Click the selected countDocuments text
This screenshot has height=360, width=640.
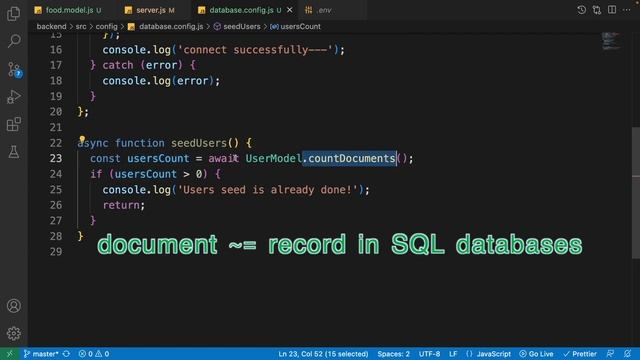click(349, 158)
